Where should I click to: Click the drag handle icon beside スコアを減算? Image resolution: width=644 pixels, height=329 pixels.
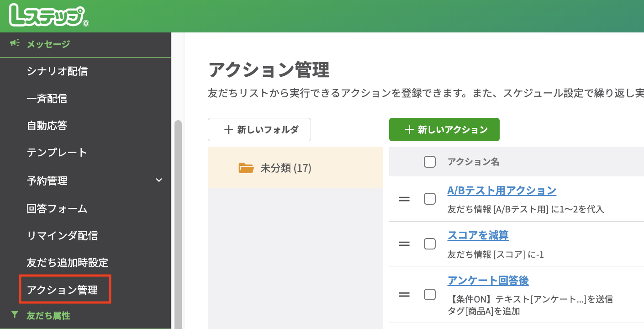tap(404, 244)
